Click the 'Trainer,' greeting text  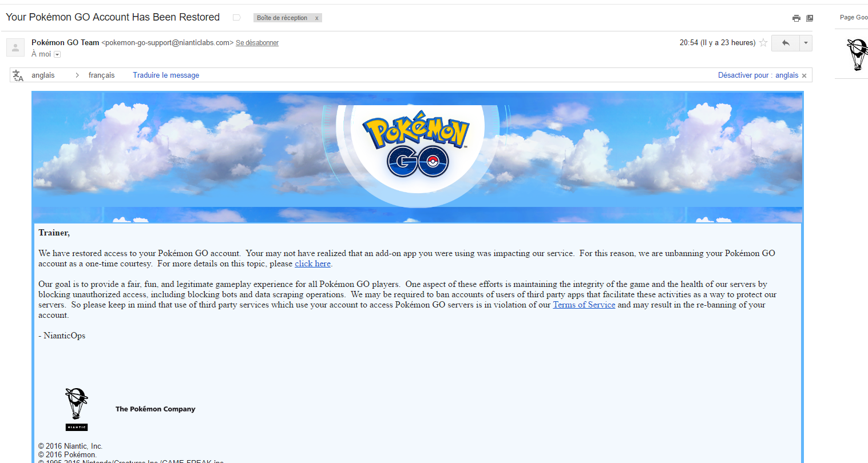[54, 233]
